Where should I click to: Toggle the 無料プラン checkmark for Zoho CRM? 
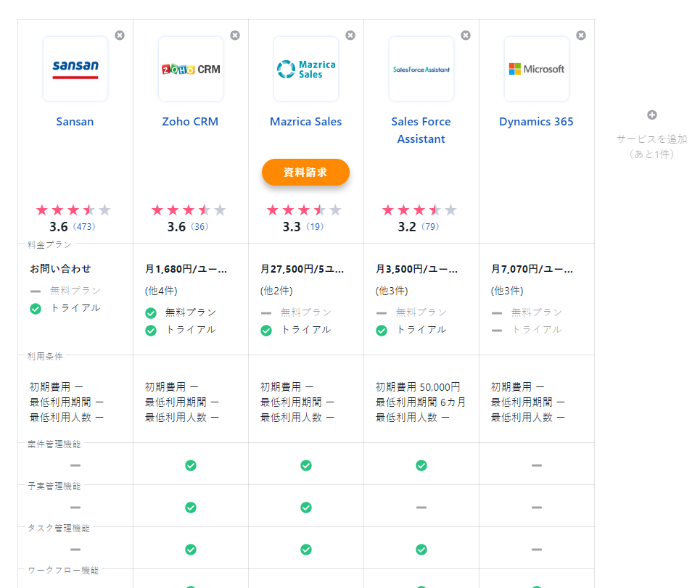150,312
